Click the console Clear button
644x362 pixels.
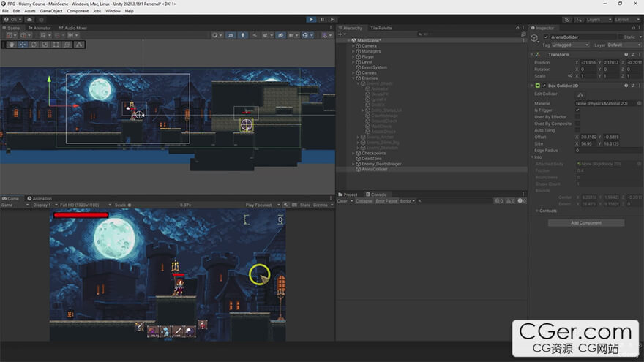point(342,201)
